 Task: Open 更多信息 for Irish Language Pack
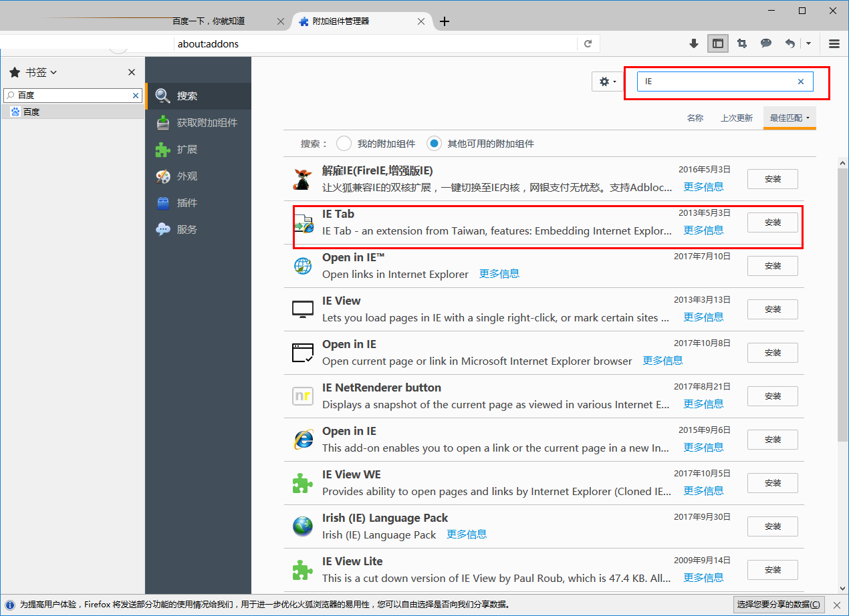coord(467,534)
